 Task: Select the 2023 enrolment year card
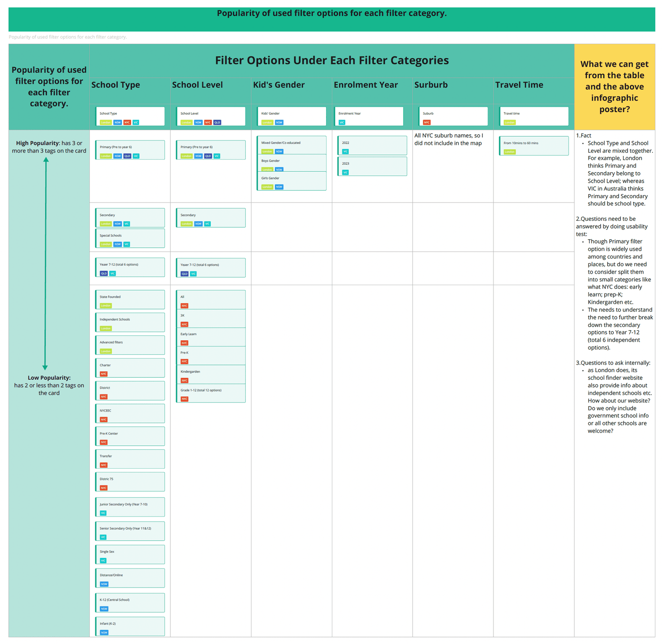click(372, 166)
